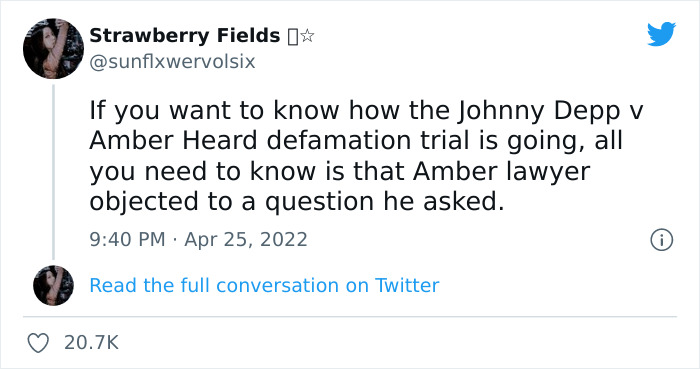Like the tweet with the heart icon
This screenshot has width=700, height=369.
pos(38,343)
